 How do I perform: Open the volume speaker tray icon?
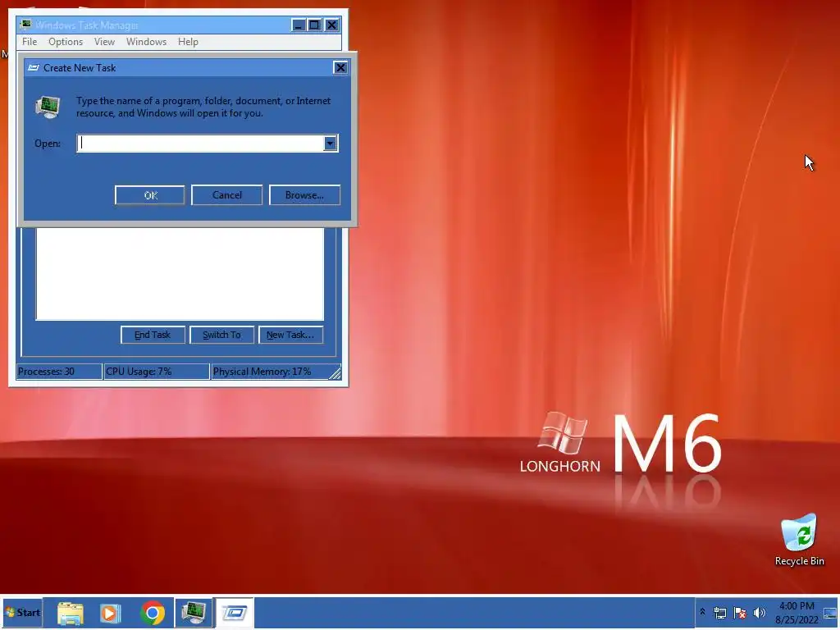[x=759, y=613]
